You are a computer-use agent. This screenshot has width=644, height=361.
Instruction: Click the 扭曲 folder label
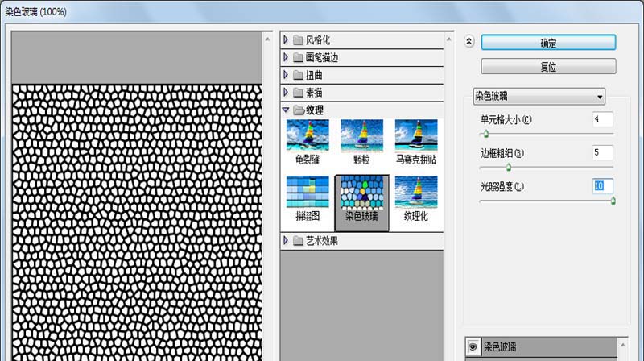click(314, 75)
